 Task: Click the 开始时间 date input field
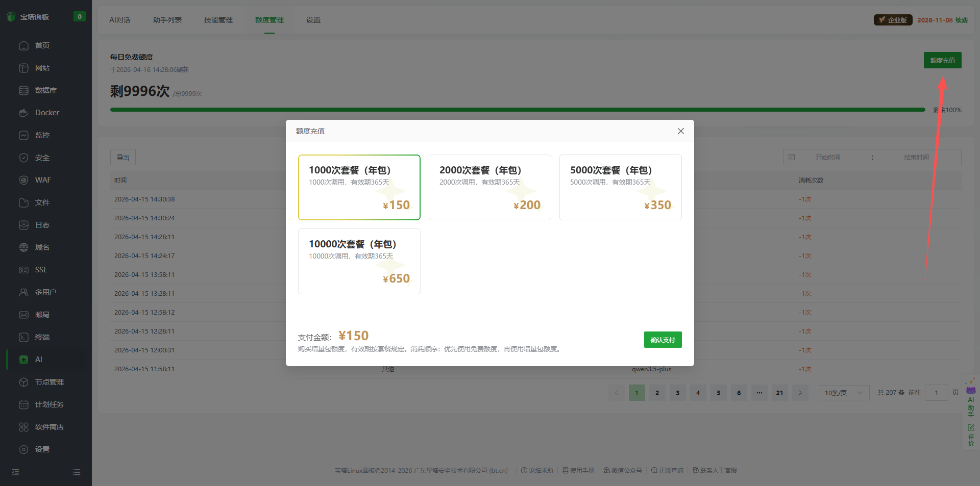827,157
